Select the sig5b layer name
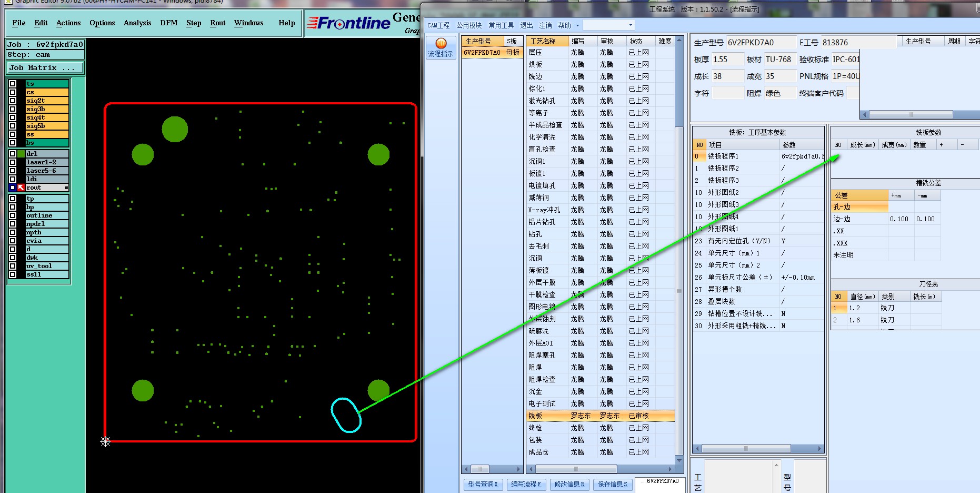This screenshot has width=980, height=493. (x=47, y=126)
